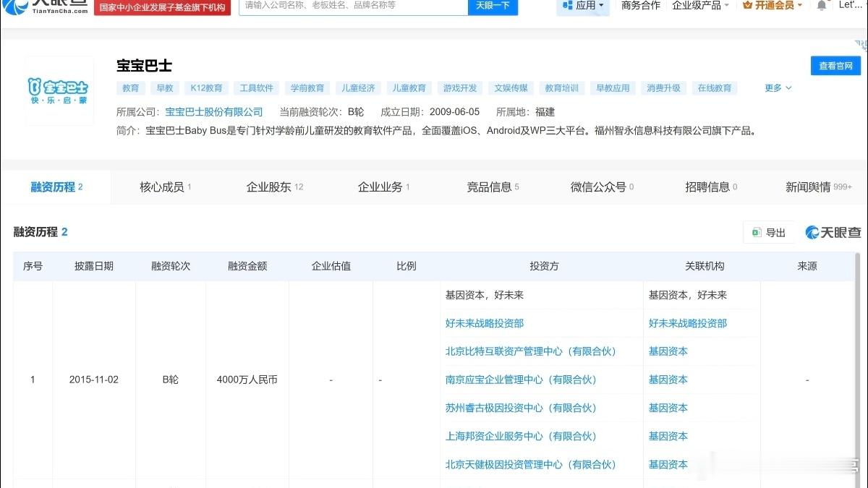This screenshot has height=488, width=868.
Task: Click the 在线教育 tag
Action: [x=715, y=88]
